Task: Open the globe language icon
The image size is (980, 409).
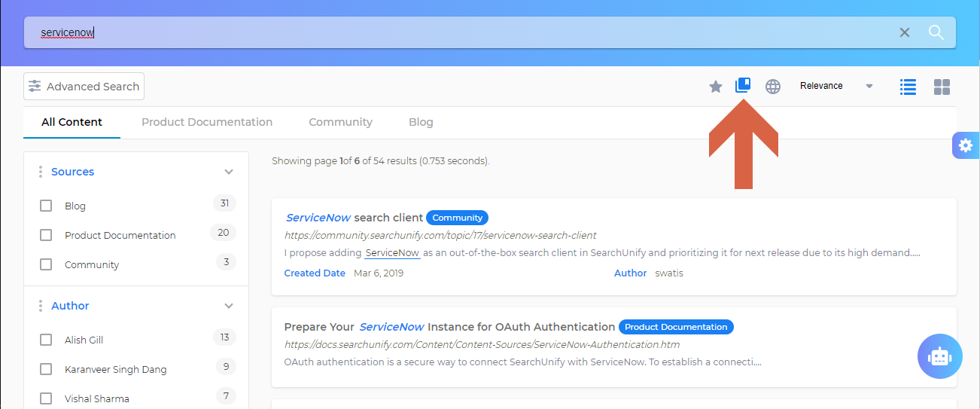Action: pos(773,87)
